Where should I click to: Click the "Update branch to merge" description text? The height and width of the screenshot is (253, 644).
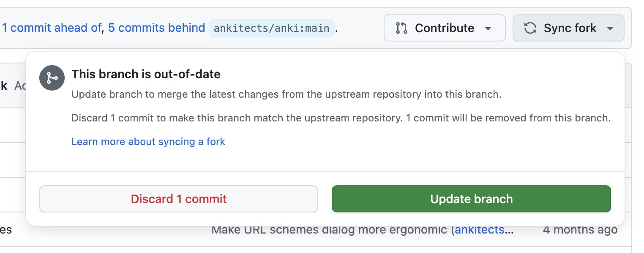click(x=286, y=94)
